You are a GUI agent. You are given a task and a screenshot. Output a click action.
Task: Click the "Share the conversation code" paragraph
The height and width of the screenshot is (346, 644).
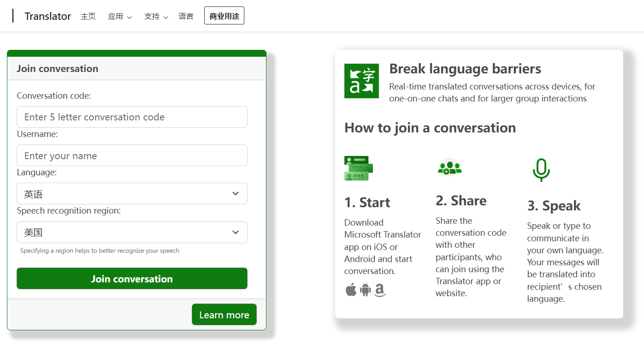(x=471, y=257)
